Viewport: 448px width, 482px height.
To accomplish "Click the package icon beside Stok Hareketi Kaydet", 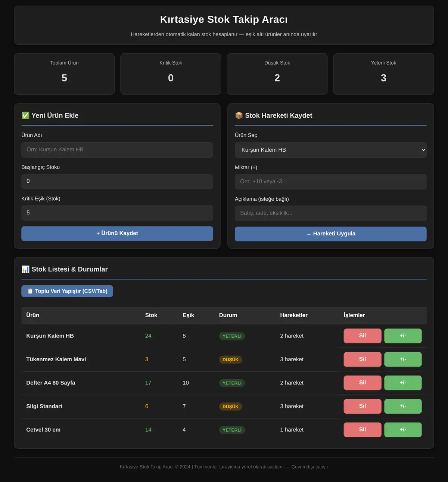I will [239, 115].
